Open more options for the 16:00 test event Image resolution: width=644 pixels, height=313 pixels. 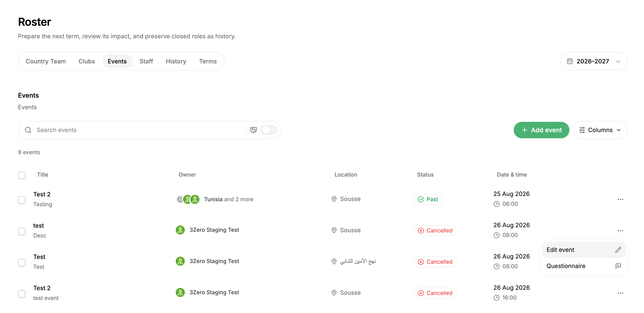[x=620, y=293]
